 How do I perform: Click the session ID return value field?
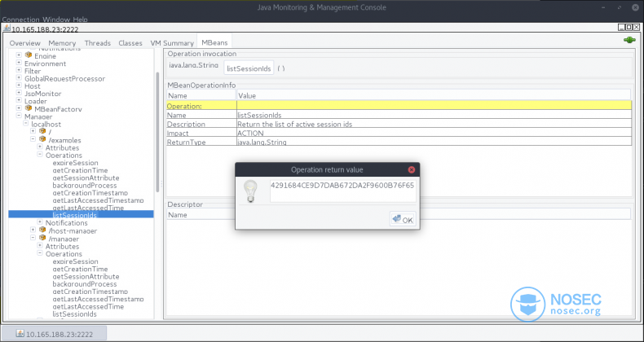point(342,191)
